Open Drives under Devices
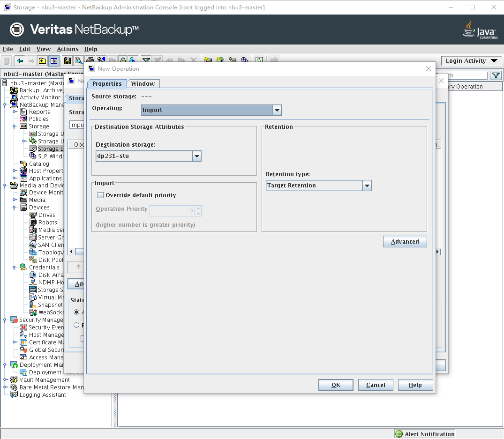The image size is (504, 439). pyautogui.click(x=46, y=215)
